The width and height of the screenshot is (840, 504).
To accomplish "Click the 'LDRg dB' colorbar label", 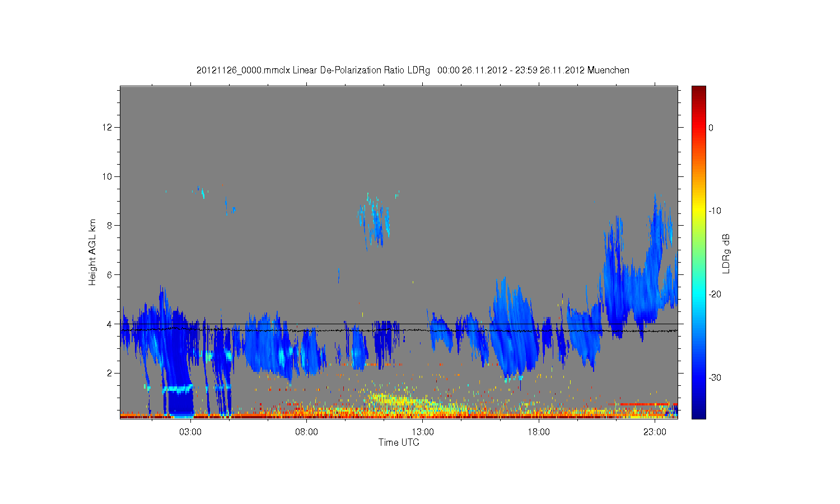I will pos(726,253).
